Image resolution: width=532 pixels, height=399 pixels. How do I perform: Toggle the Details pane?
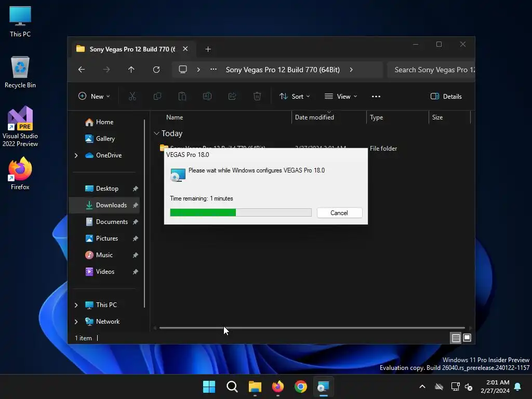(x=446, y=96)
